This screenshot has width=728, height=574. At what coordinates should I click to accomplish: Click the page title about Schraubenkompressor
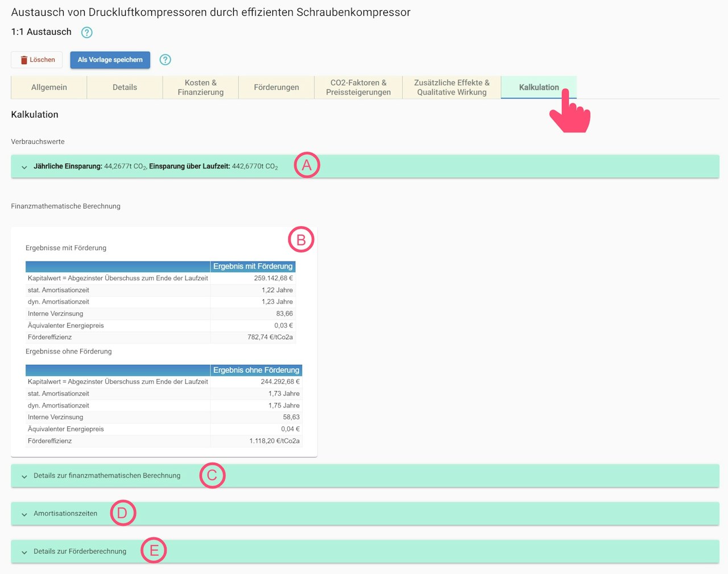(210, 13)
